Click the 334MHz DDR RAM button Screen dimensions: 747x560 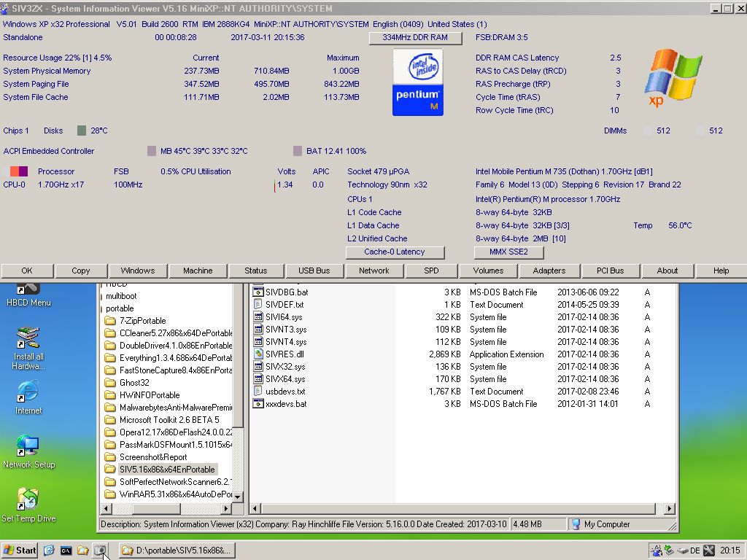(x=415, y=38)
